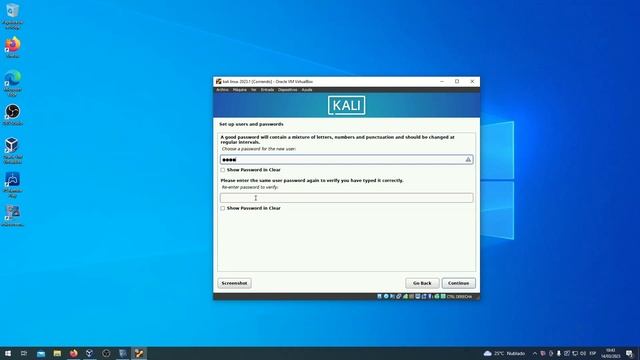Open the Archivo menu in VirtualBox
The image size is (640, 360).
[222, 90]
